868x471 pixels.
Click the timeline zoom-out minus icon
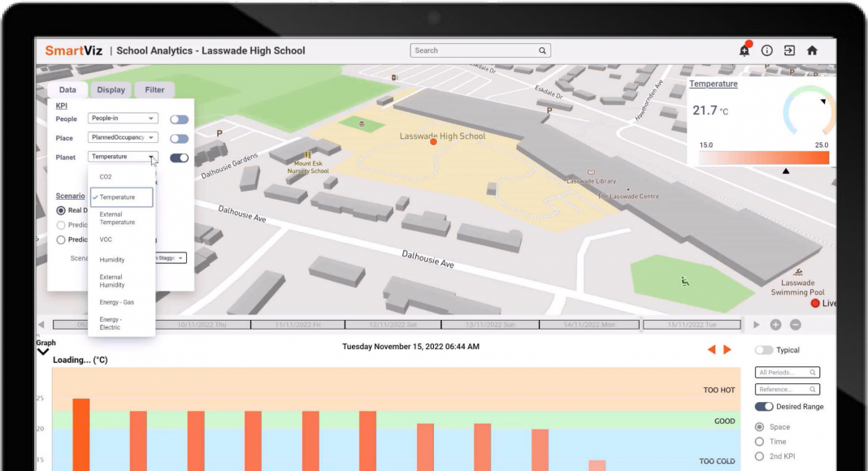[796, 325]
